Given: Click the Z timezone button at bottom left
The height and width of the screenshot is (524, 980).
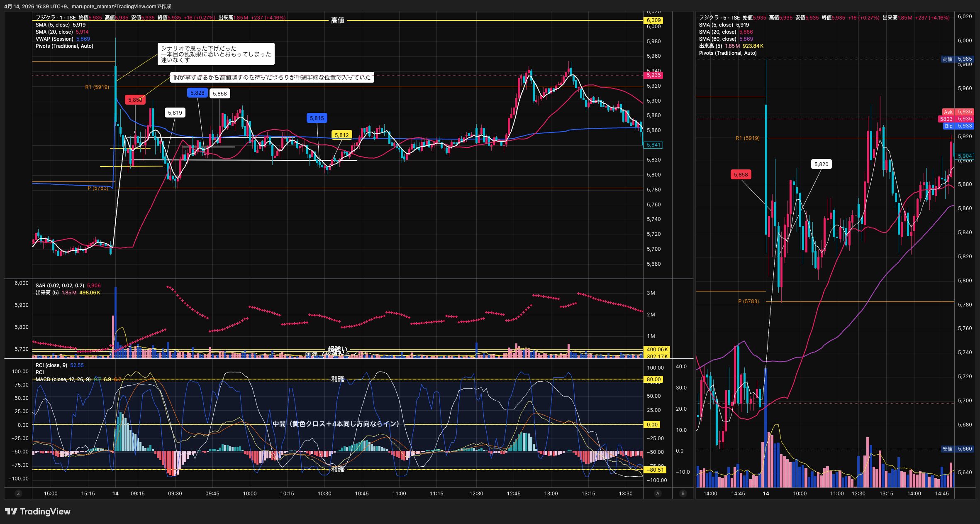Looking at the screenshot, I should [18, 493].
